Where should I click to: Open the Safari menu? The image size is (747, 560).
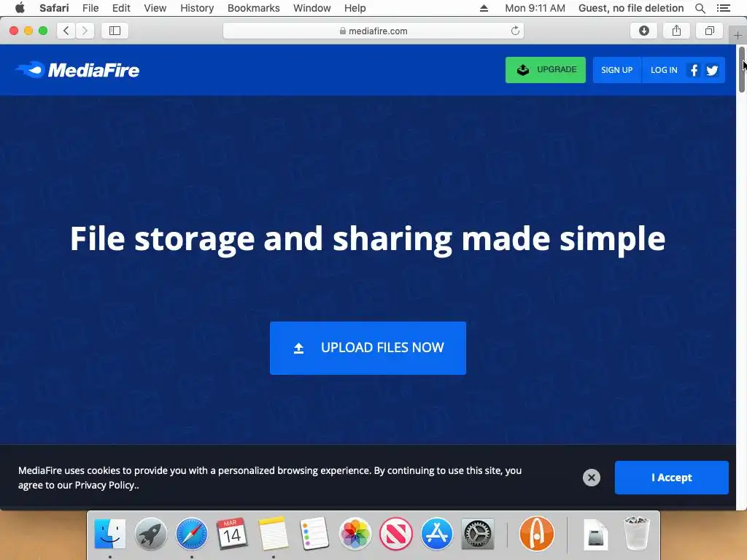coord(54,8)
